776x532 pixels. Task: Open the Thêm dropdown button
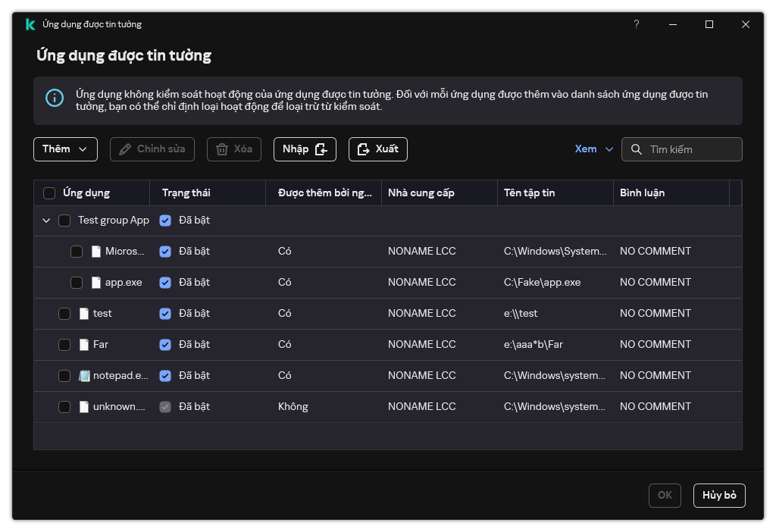tap(65, 149)
